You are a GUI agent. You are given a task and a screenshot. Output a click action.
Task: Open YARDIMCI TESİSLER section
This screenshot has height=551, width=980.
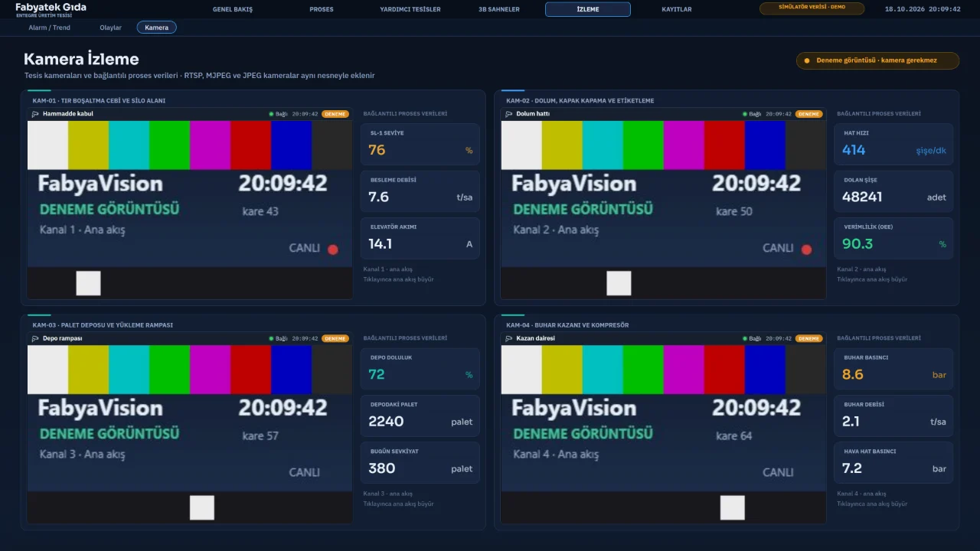pyautogui.click(x=410, y=9)
